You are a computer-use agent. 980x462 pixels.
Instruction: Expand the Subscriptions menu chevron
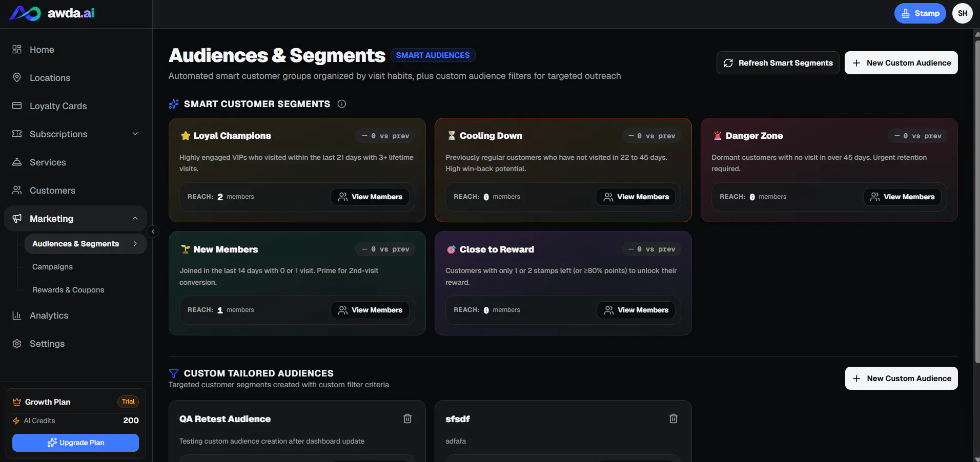(135, 134)
